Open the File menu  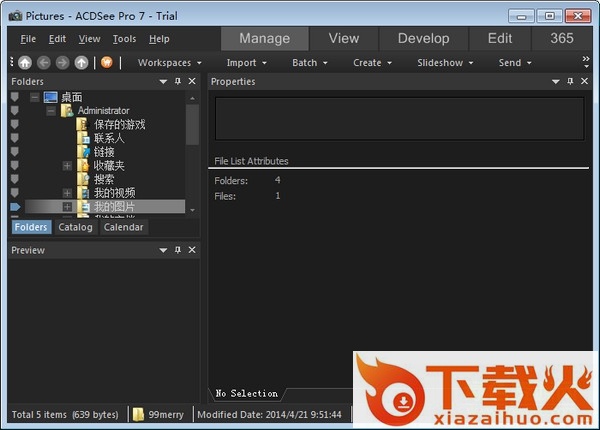click(28, 39)
